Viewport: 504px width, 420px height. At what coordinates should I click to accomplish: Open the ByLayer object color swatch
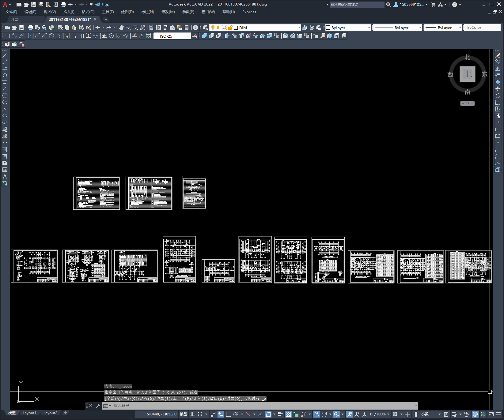pyautogui.click(x=328, y=28)
